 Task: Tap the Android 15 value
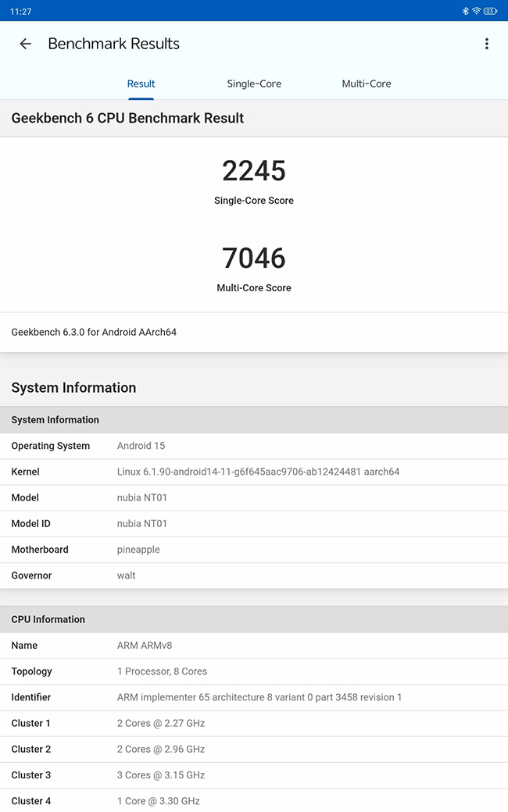pyautogui.click(x=141, y=446)
